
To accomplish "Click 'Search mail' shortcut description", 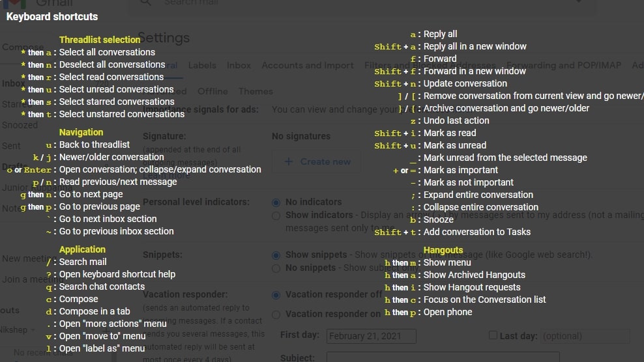I will (x=83, y=262).
